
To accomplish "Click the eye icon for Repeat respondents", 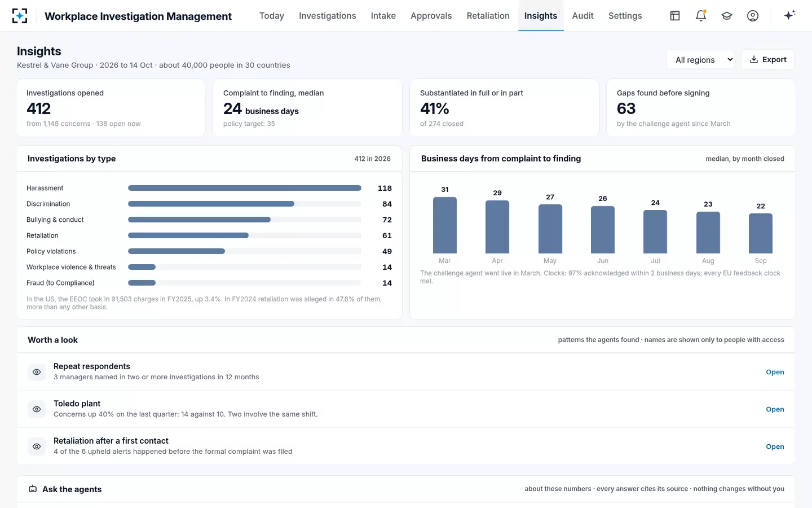I will point(37,372).
